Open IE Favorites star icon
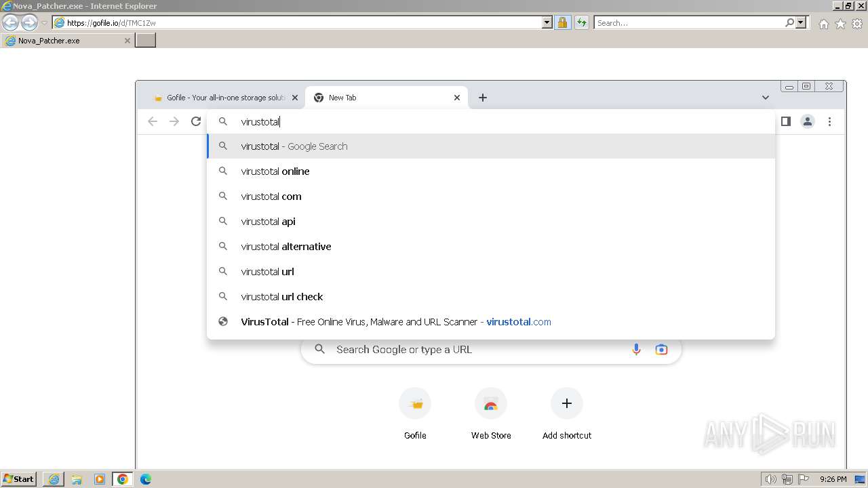868x488 pixels. [x=840, y=24]
